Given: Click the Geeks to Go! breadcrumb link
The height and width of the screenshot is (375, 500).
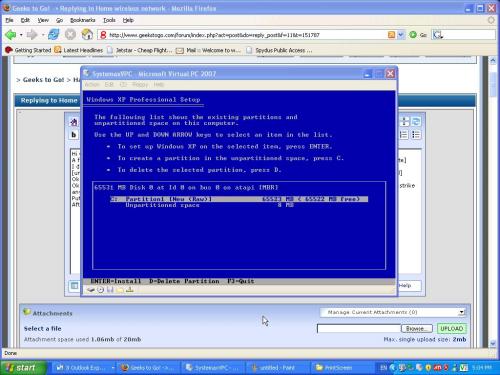Looking at the screenshot, I should [43, 80].
